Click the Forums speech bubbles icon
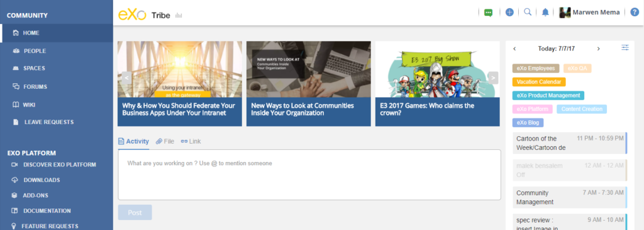The height and width of the screenshot is (230, 644). coord(16,86)
